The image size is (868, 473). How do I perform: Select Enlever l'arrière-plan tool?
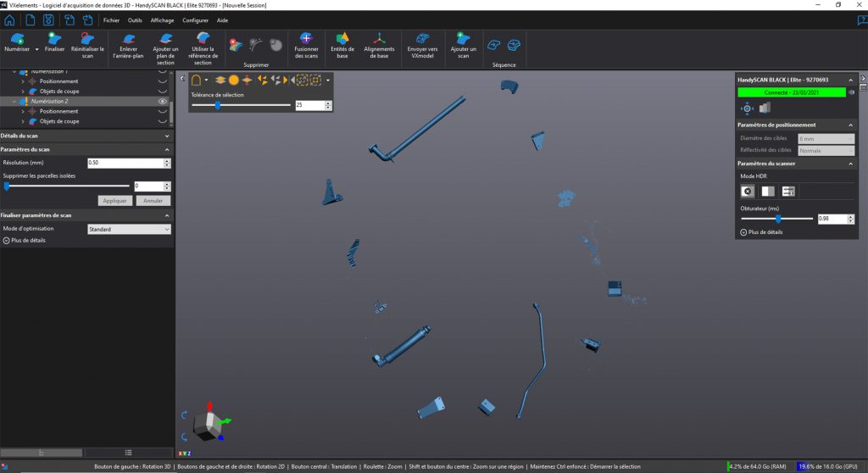pos(129,39)
